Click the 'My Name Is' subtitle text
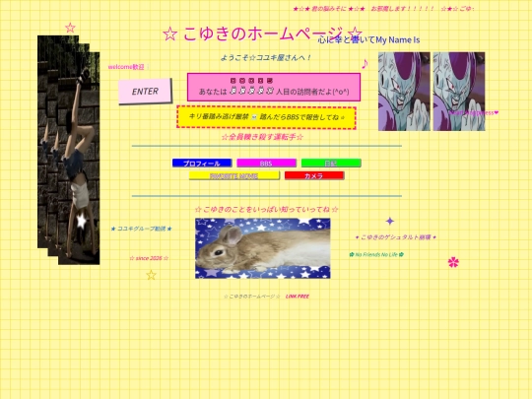The height and width of the screenshot is (399, 532). coord(368,40)
